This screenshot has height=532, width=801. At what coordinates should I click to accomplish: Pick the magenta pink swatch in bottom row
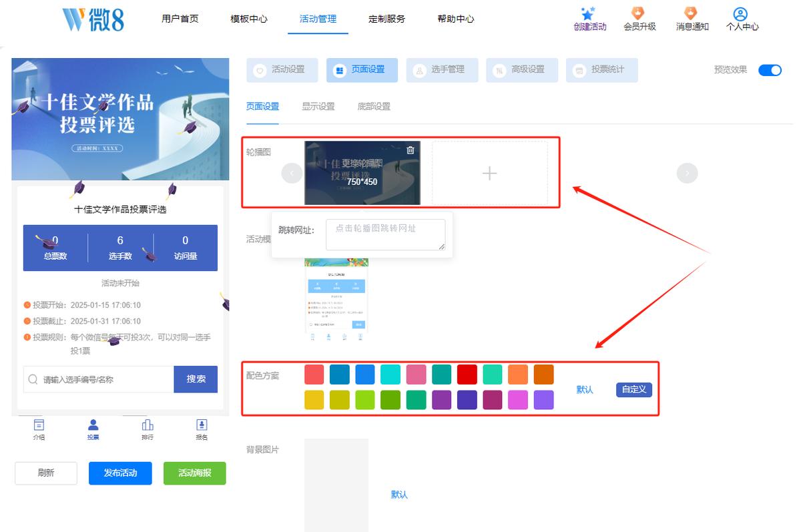pos(518,400)
